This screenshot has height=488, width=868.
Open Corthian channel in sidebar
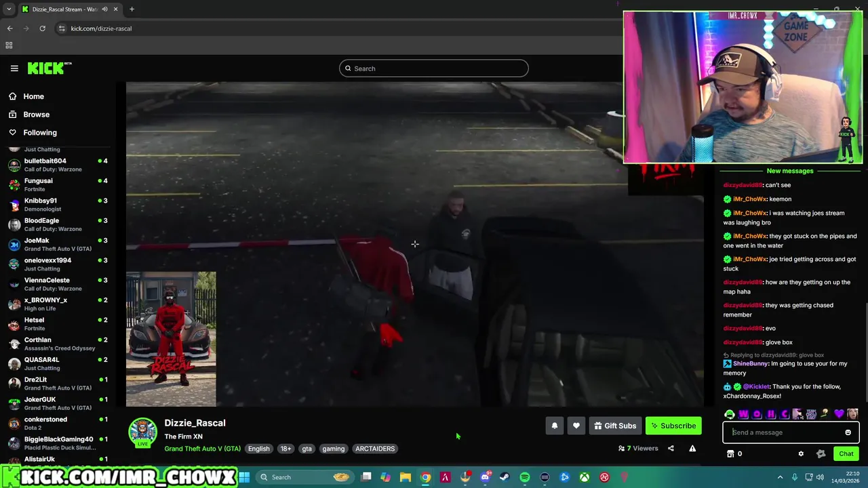[58, 344]
